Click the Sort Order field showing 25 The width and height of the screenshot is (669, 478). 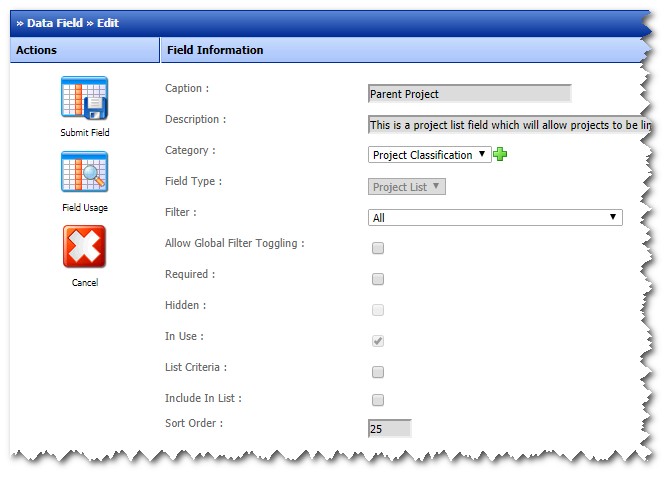coord(390,428)
